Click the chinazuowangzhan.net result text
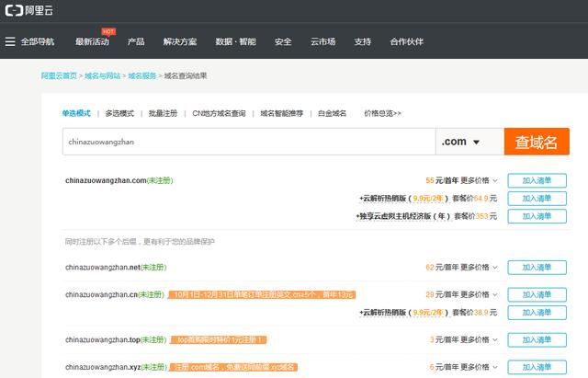Viewport: 588px width, 378px height. (103, 268)
